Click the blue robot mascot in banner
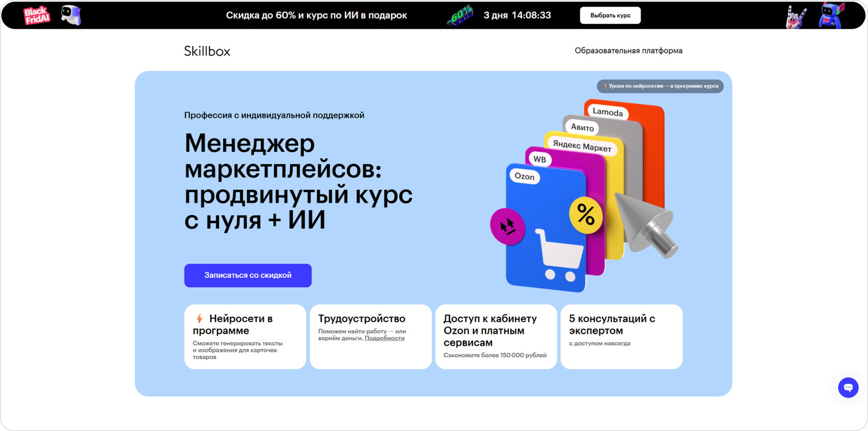This screenshot has width=868, height=431. pos(831,15)
